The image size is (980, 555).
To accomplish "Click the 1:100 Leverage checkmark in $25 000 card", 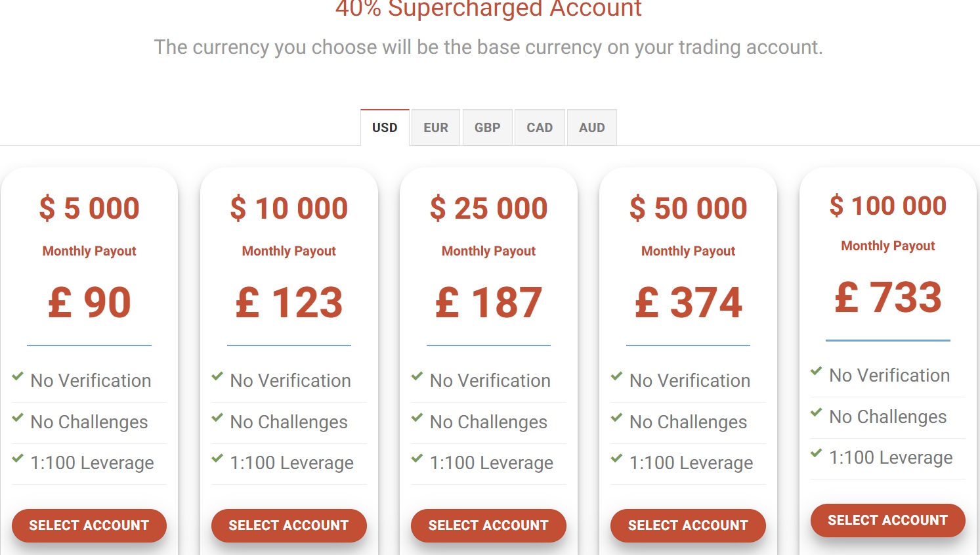I will 417,458.
